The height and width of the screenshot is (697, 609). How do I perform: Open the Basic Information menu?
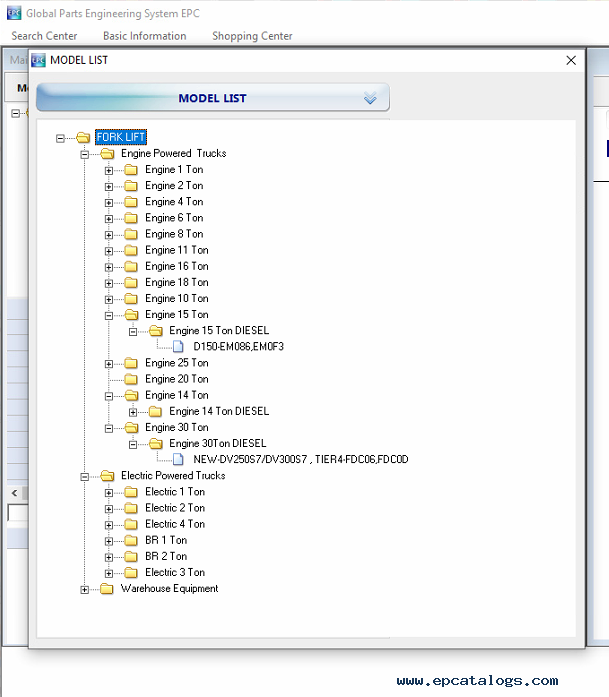click(x=144, y=36)
